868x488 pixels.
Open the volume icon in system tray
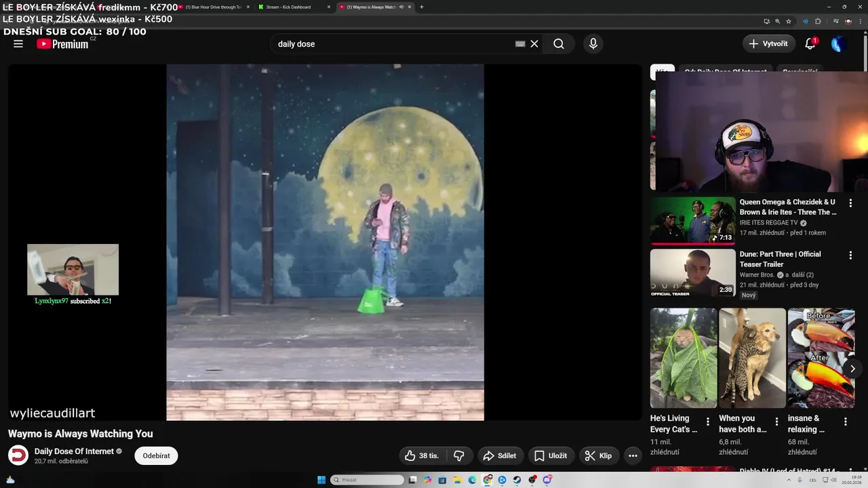pos(835,480)
